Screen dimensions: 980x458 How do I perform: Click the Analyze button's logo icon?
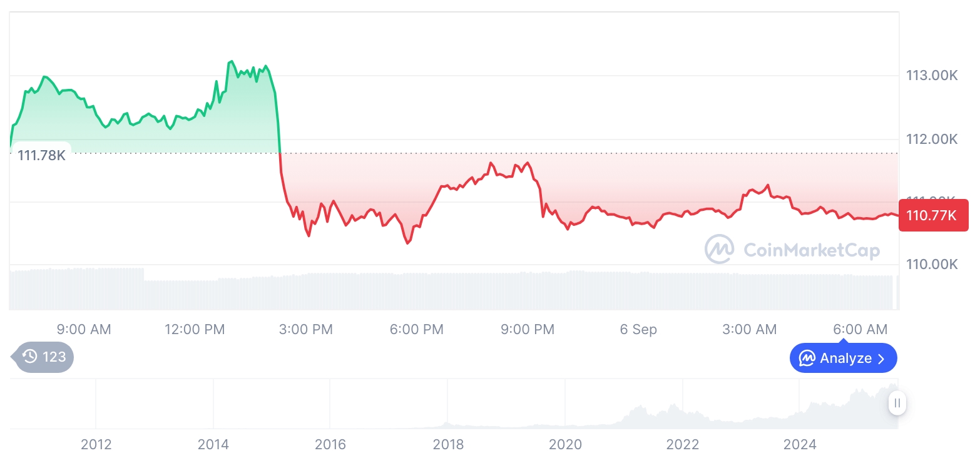coord(807,359)
